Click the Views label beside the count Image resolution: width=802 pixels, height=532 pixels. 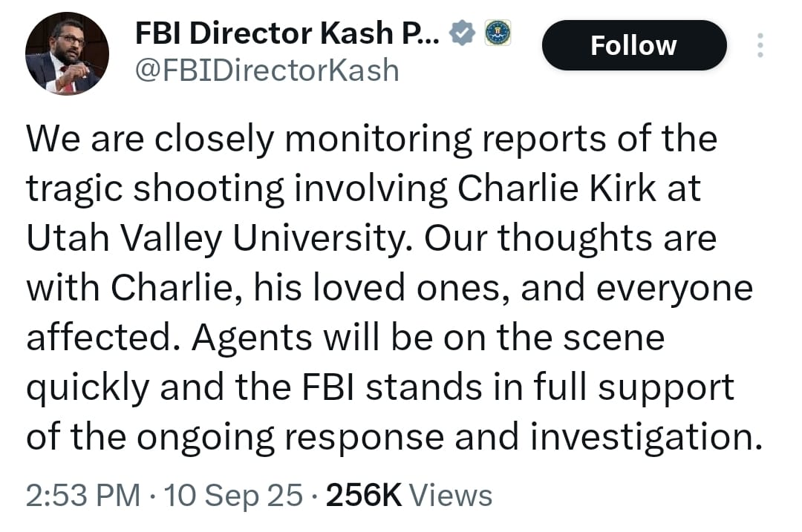[x=451, y=495]
